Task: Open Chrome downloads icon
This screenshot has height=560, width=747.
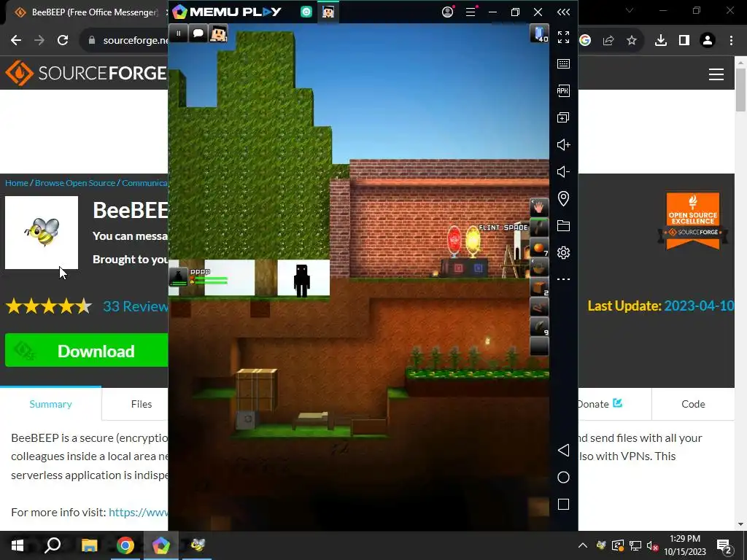Action: 661,41
